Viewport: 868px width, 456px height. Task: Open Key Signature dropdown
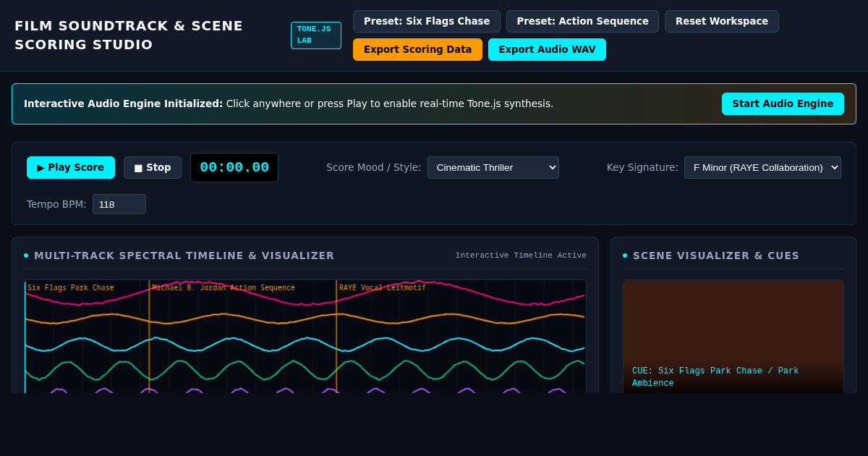[x=762, y=167]
